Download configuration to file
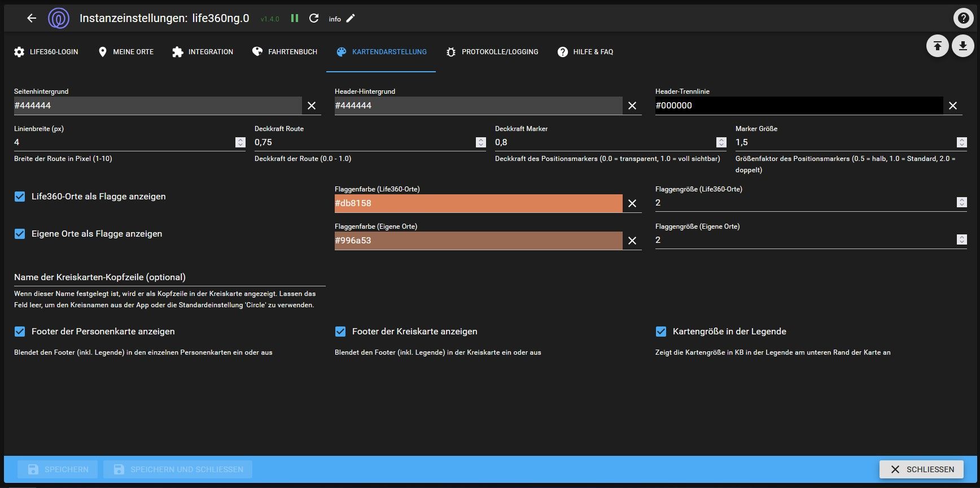The width and height of the screenshot is (980, 488). pos(963,46)
